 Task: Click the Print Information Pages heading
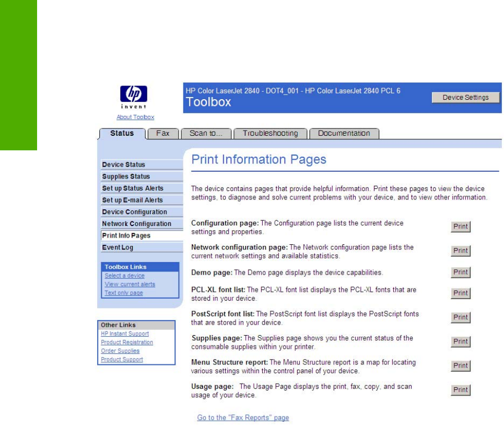click(x=259, y=160)
